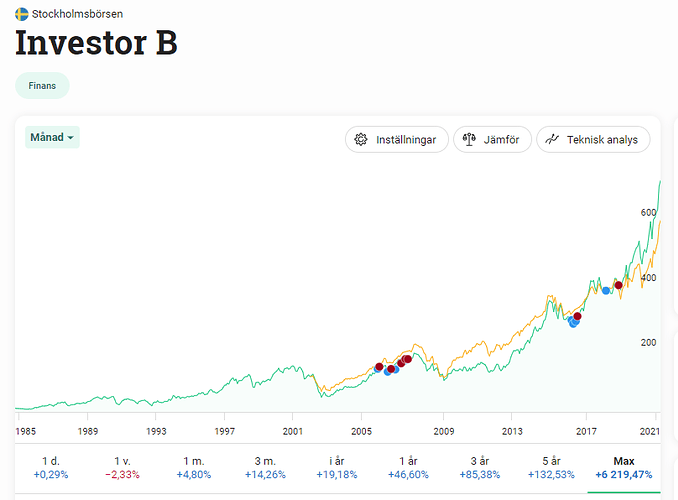Click the red marker near 2016
This screenshot has height=500, width=678.
(577, 316)
